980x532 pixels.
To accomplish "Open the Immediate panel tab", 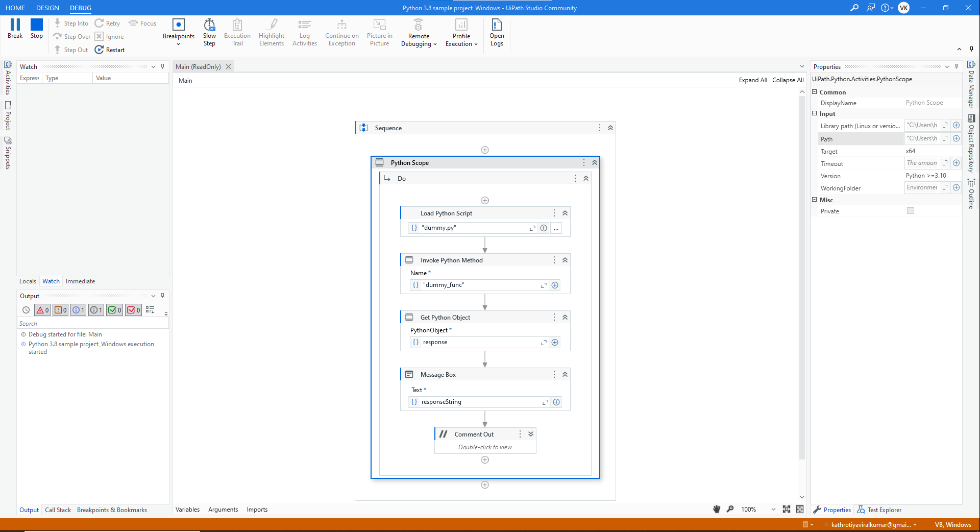I will (x=80, y=281).
